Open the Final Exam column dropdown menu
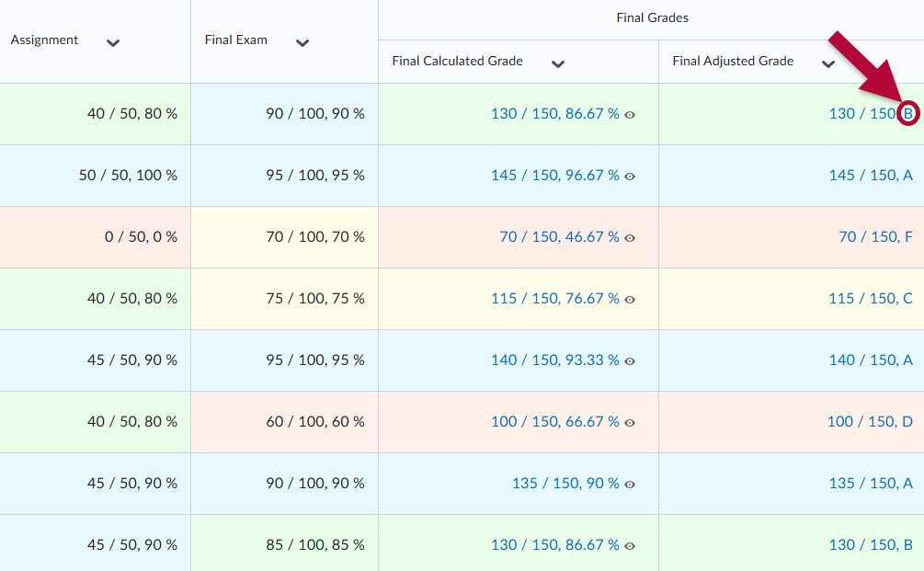 coord(302,43)
